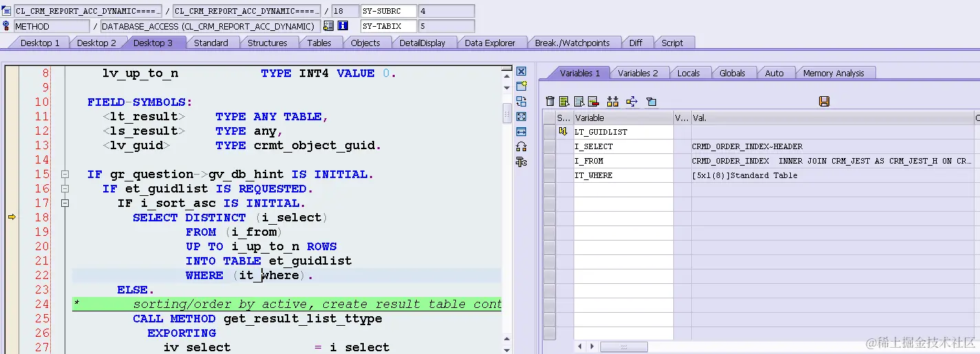Click the trash can delete icon in Variables toolbar
Image resolution: width=980 pixels, height=354 pixels.
550,102
